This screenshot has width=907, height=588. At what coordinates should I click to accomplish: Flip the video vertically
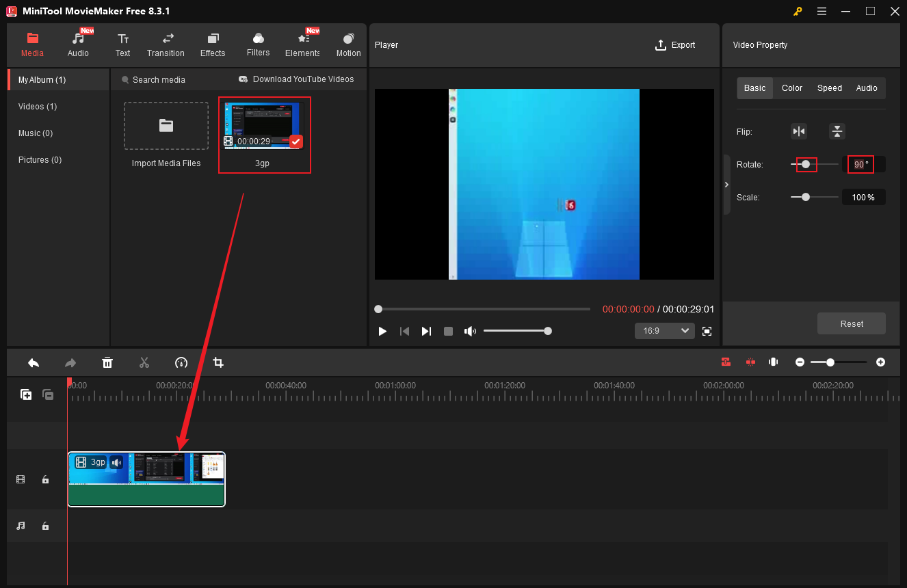(x=837, y=131)
